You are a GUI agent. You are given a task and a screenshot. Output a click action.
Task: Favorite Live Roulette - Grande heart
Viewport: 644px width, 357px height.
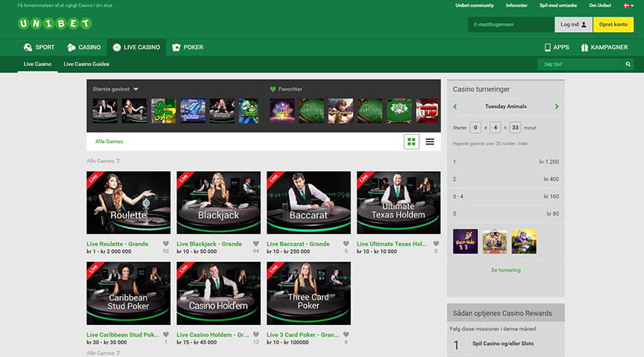coord(165,244)
